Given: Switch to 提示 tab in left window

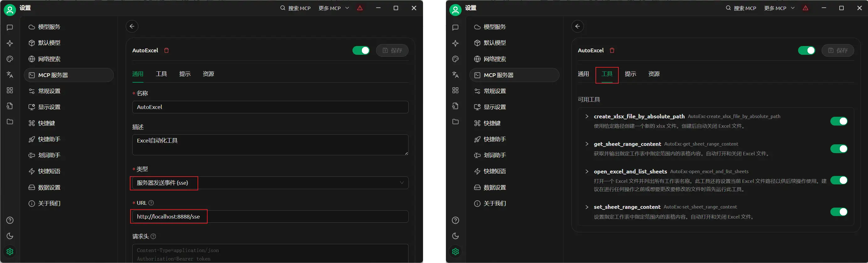Looking at the screenshot, I should 185,74.
